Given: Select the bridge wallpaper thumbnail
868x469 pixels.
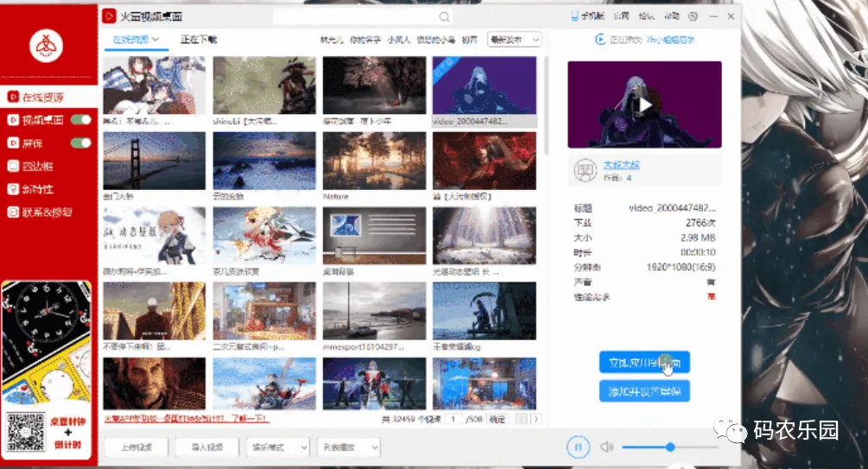Looking at the screenshot, I should click(154, 161).
